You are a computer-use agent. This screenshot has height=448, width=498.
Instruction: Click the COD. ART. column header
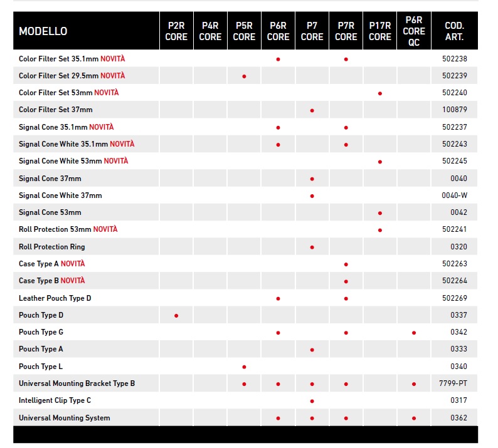454,31
